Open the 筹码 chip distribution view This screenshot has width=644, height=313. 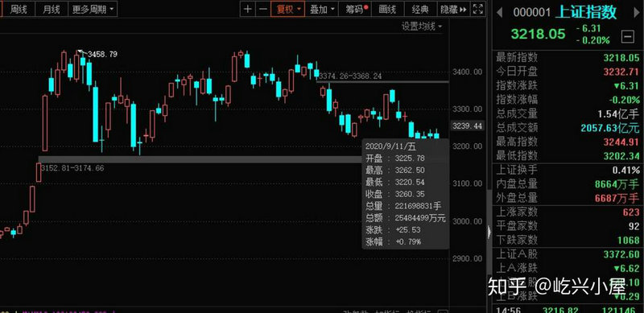tap(355, 9)
